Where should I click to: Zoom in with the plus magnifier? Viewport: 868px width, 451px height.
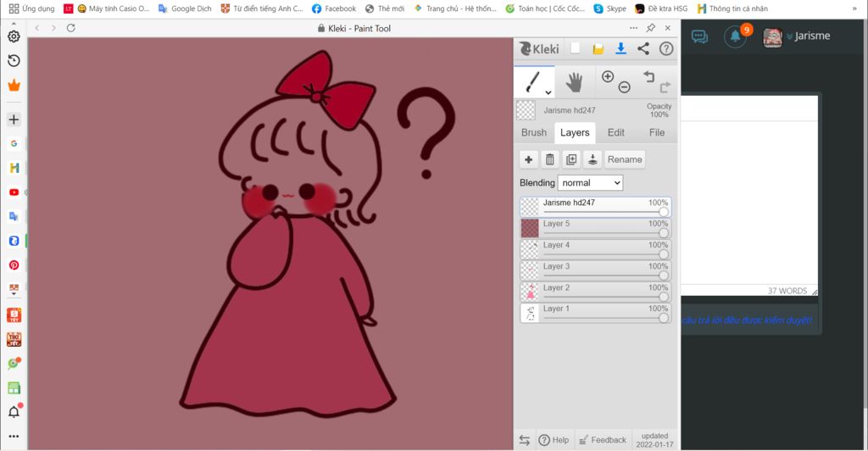tap(607, 76)
